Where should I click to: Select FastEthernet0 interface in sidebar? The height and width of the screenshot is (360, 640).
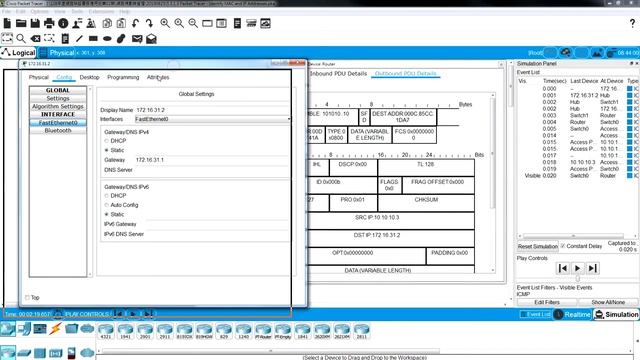pyautogui.click(x=58, y=122)
